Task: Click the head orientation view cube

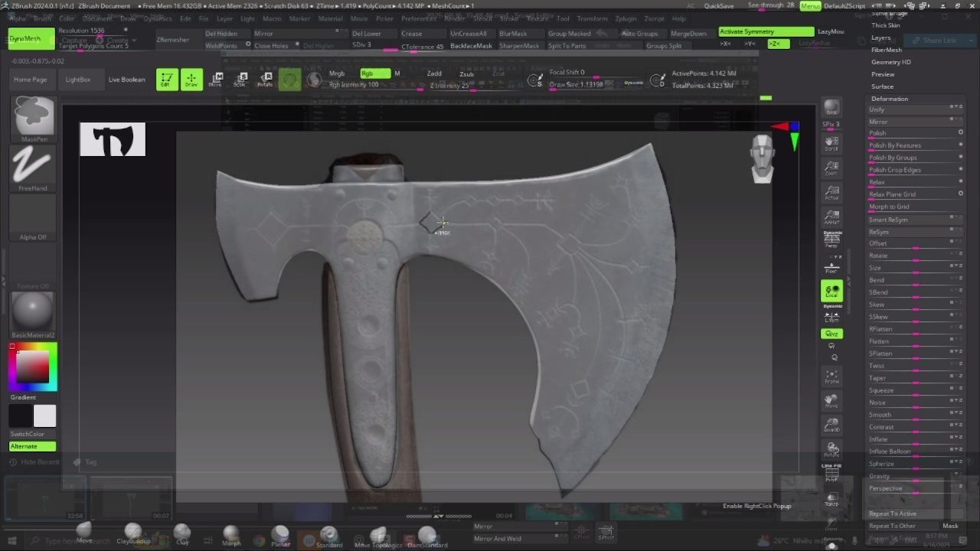Action: click(763, 159)
